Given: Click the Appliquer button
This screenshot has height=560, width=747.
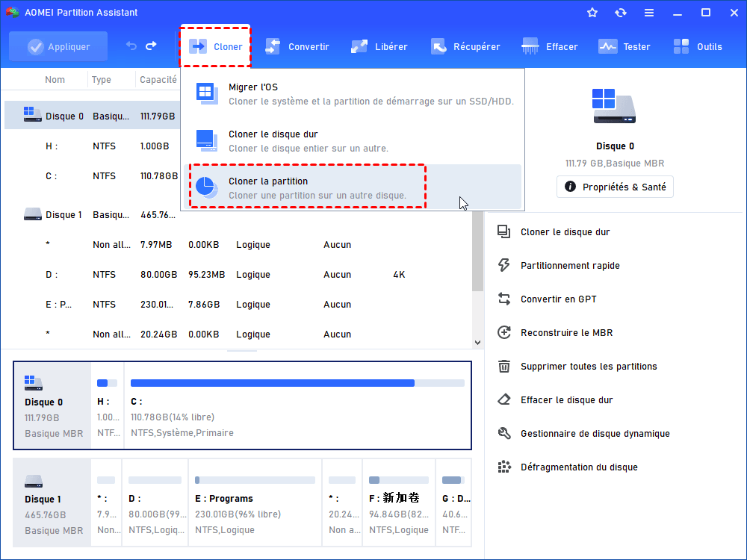Looking at the screenshot, I should (58, 46).
